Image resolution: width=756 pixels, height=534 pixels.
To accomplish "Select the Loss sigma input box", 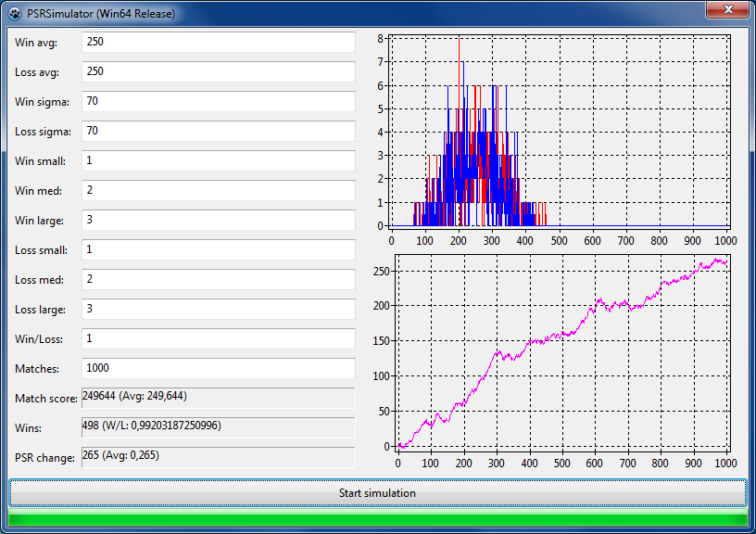I will point(219,132).
